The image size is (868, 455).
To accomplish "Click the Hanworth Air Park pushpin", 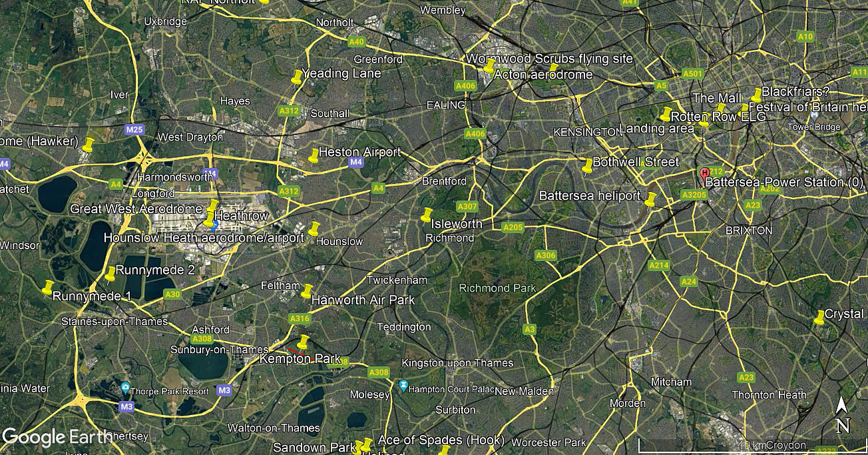I will pyautogui.click(x=307, y=291).
